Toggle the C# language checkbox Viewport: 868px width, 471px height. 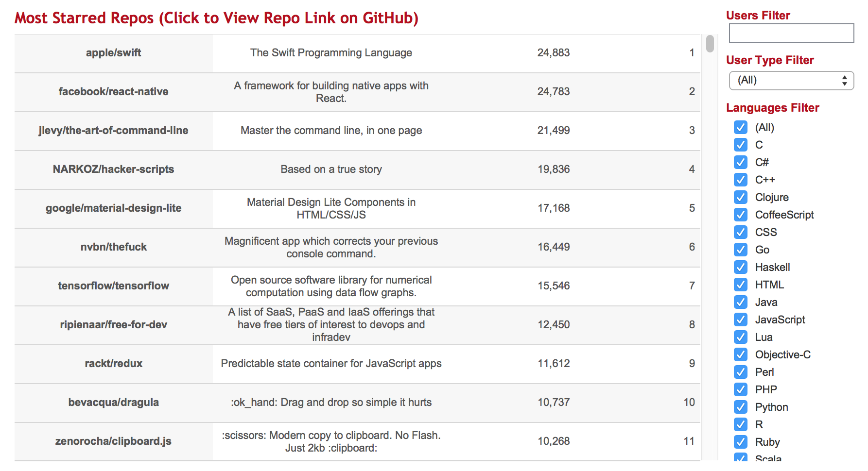point(741,162)
